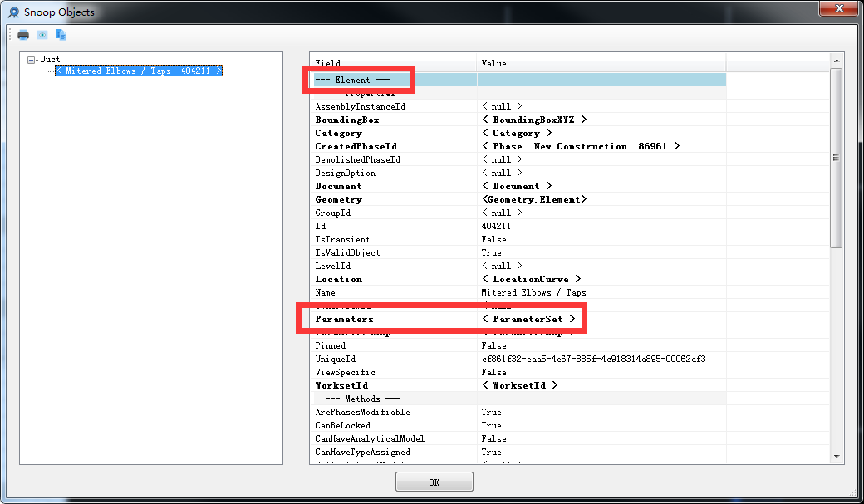Viewport: 864px width, 504px height.
Task: Click the CreatedPhaseId field
Action: (x=356, y=146)
